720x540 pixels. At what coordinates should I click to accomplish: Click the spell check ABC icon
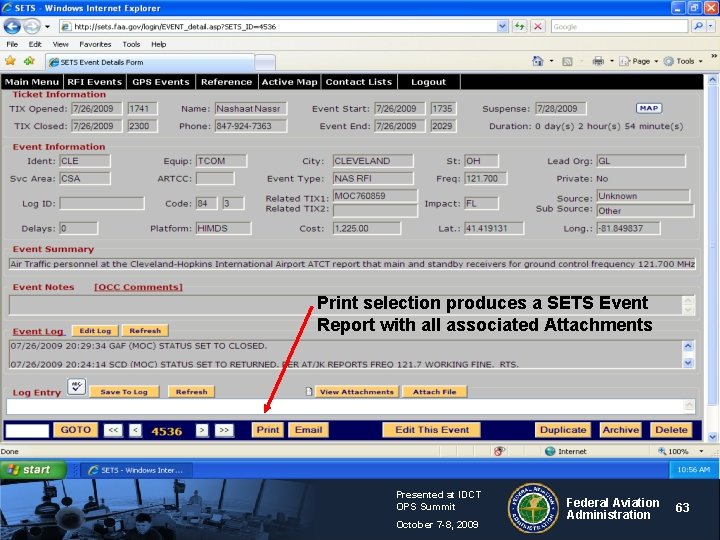click(x=76, y=387)
